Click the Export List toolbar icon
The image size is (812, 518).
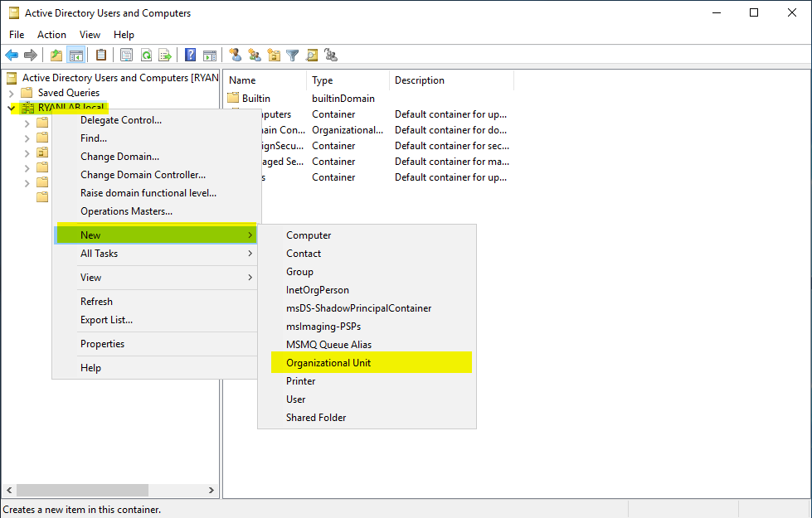[x=165, y=55]
